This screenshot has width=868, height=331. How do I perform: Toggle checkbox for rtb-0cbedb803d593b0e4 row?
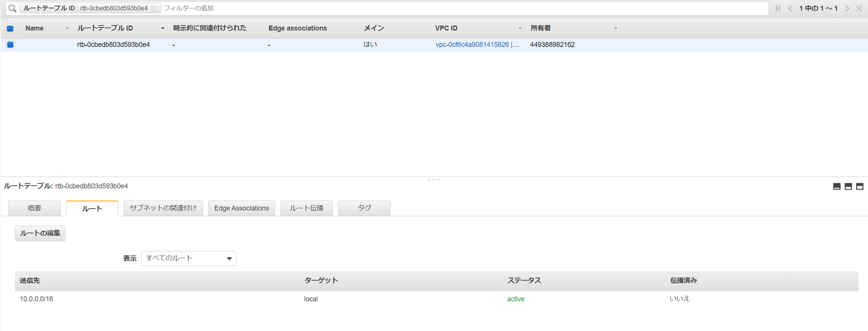(10, 45)
